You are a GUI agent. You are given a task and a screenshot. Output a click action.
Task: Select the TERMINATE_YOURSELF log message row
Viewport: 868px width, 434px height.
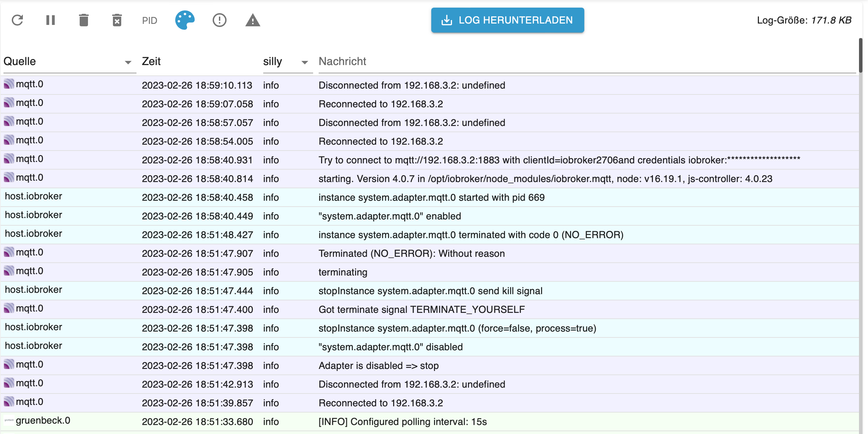pos(422,310)
